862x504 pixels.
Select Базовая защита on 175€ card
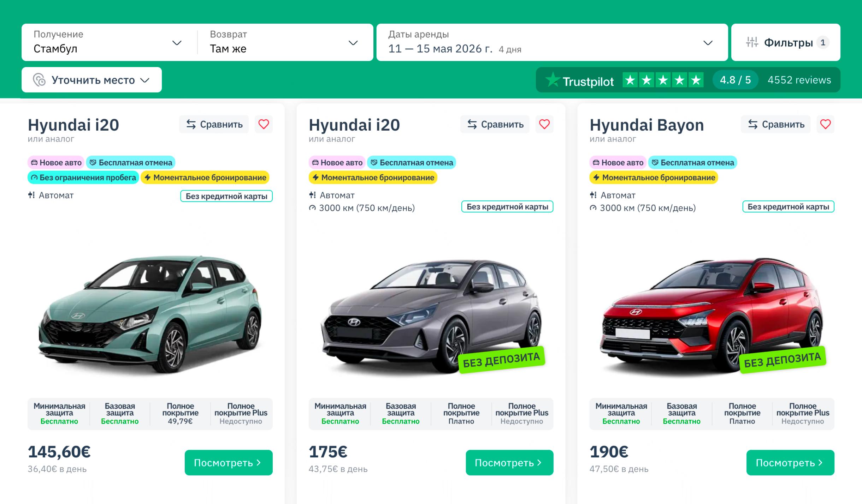point(401,413)
